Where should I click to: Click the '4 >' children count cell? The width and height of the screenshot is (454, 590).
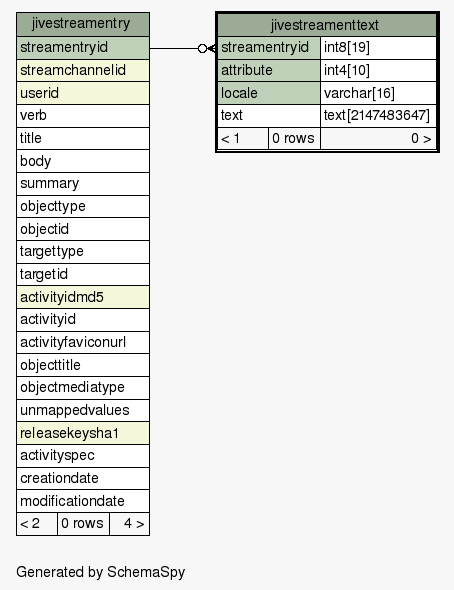[129, 524]
